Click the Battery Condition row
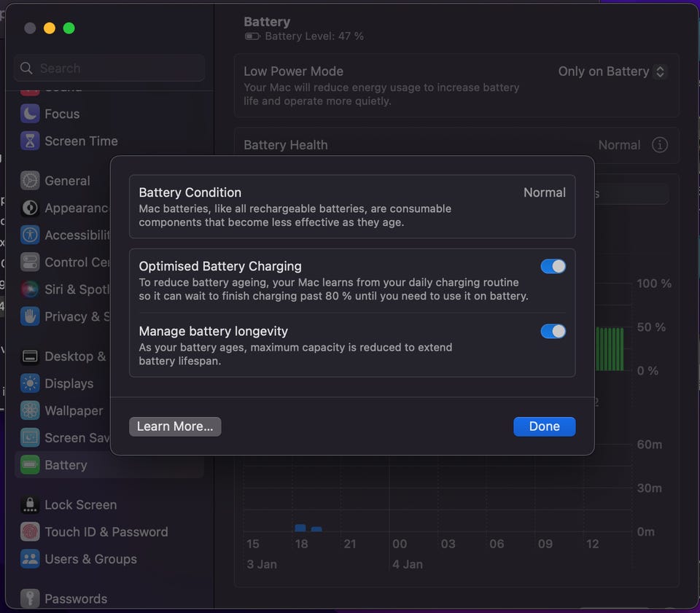700x613 pixels. click(x=351, y=207)
